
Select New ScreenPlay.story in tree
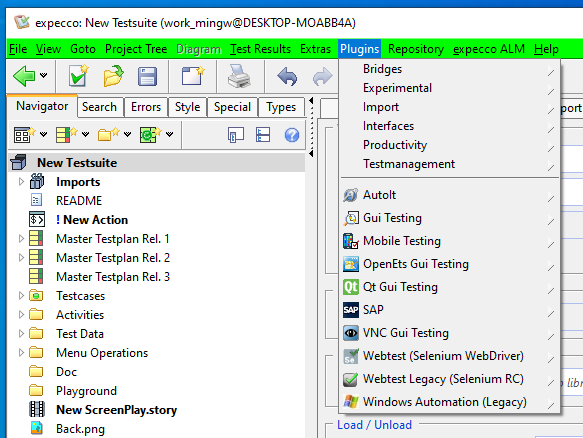pos(116,410)
